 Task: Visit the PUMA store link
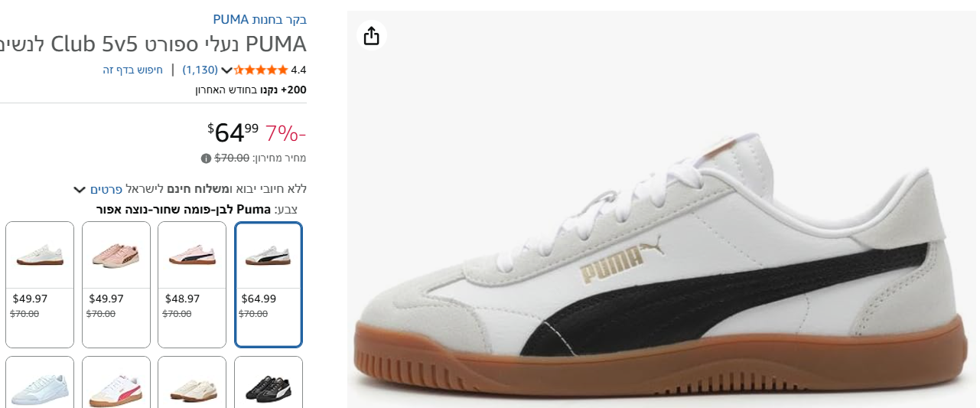[x=259, y=19]
